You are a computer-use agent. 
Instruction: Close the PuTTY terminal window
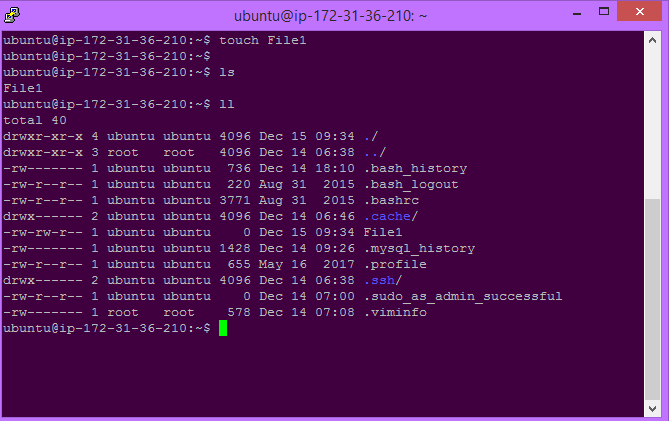(x=640, y=12)
